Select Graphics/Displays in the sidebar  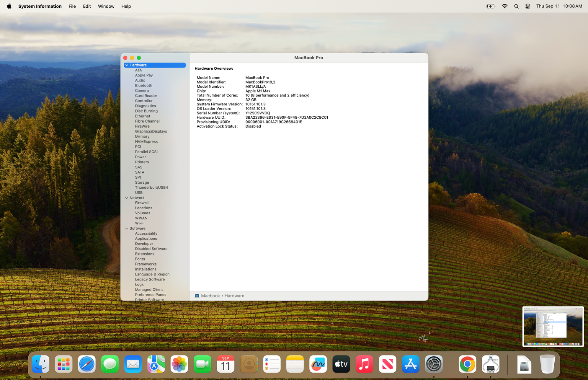click(151, 132)
